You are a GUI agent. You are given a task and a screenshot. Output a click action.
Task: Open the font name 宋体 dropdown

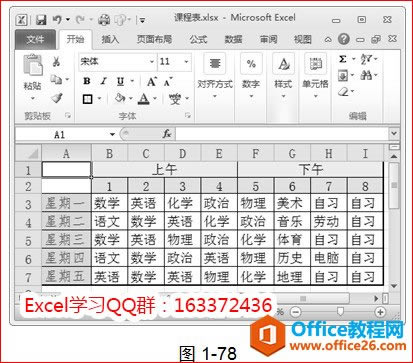click(x=152, y=61)
